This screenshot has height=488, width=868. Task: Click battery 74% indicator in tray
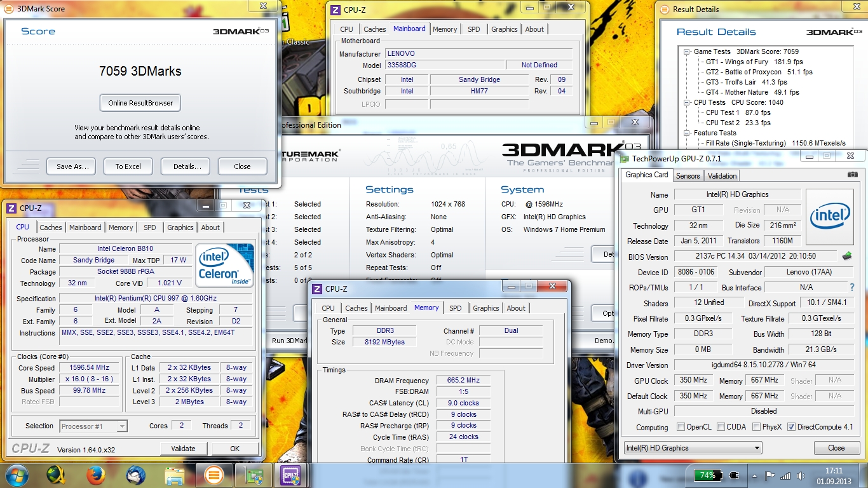pos(708,475)
